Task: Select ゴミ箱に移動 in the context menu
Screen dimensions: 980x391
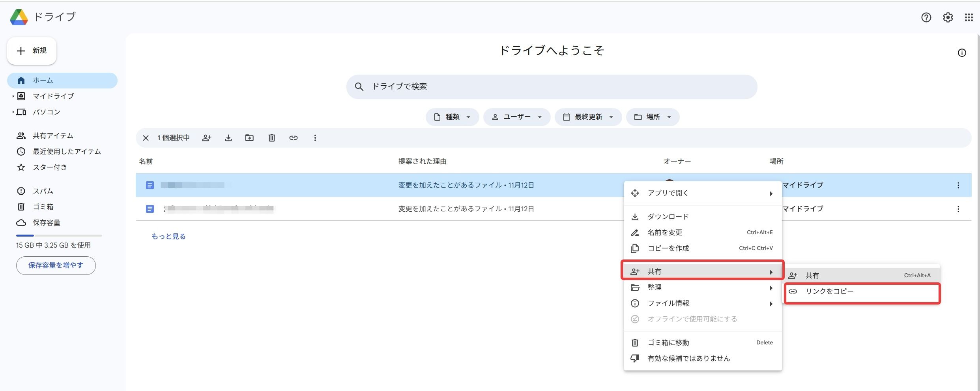Action: (668, 342)
